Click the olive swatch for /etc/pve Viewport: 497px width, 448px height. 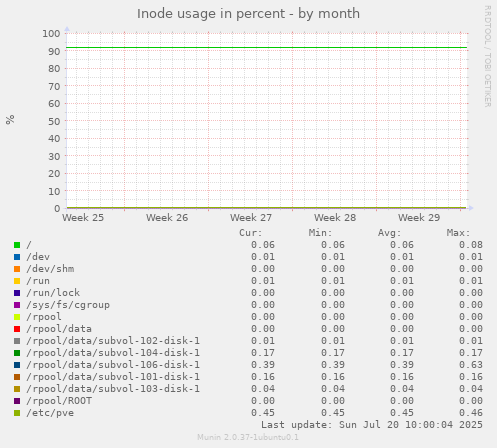point(17,413)
